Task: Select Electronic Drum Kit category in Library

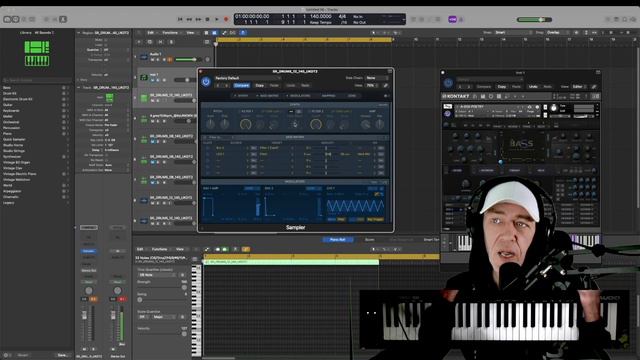Action: [x=18, y=99]
